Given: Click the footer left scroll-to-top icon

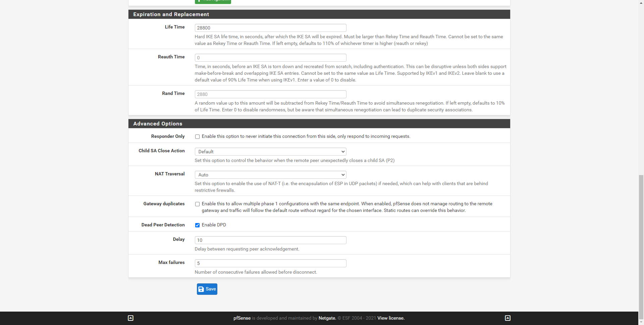Looking at the screenshot, I should click(x=131, y=318).
